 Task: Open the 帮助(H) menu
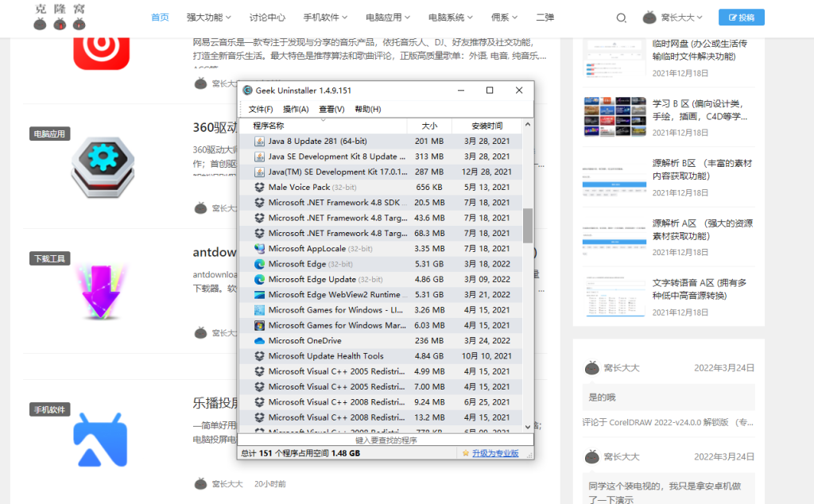click(x=367, y=109)
